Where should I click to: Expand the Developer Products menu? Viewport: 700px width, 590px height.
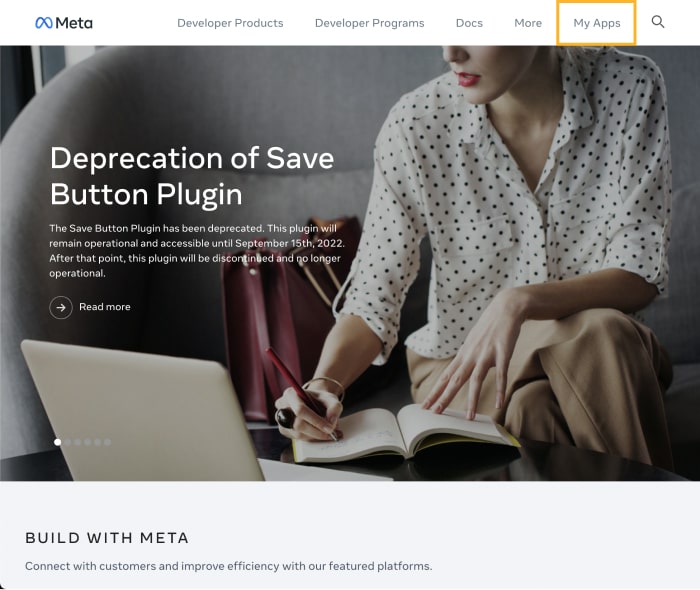click(x=230, y=23)
